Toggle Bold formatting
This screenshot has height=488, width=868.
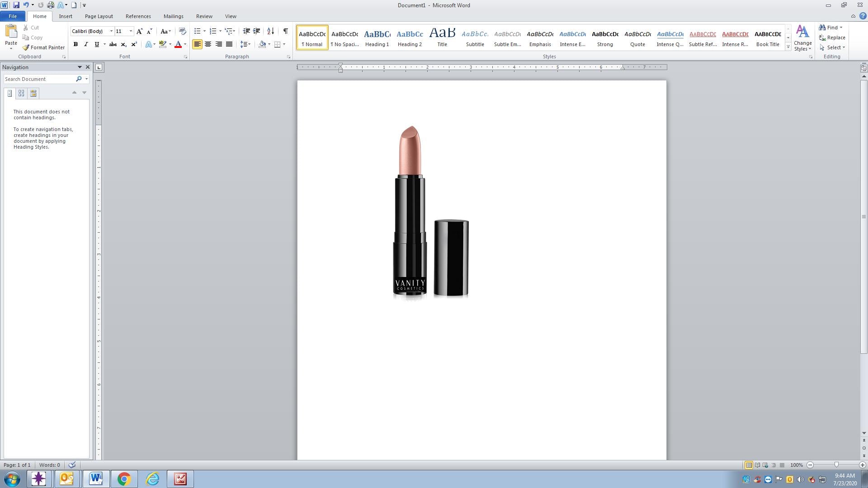(75, 44)
